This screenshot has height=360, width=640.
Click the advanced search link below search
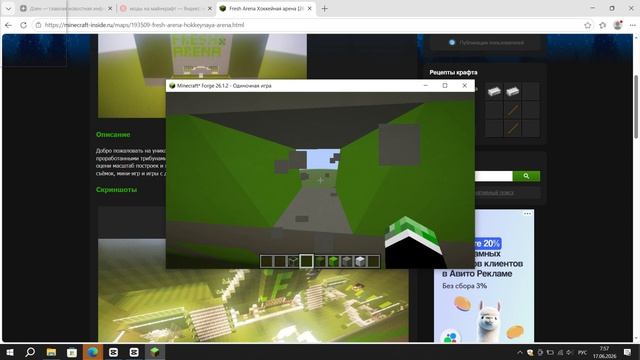(494, 193)
